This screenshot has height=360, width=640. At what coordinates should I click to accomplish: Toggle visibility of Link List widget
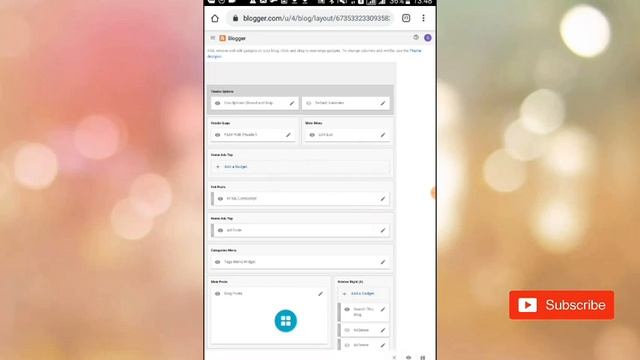(x=312, y=135)
